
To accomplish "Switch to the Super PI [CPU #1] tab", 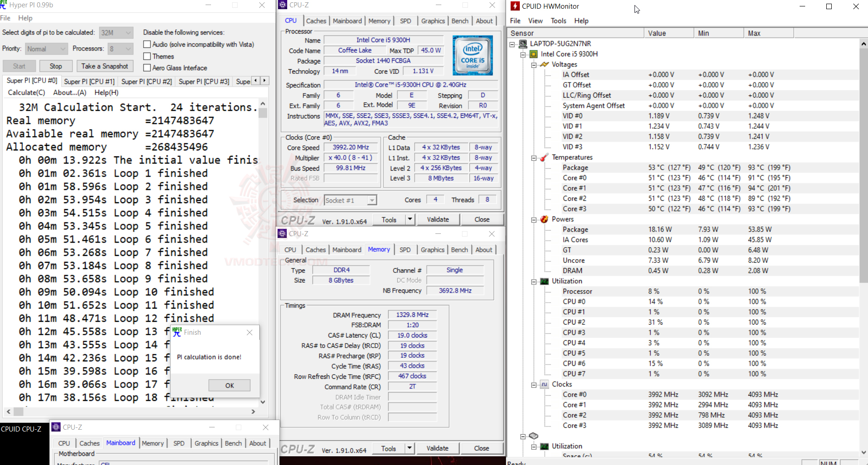I will [x=89, y=81].
